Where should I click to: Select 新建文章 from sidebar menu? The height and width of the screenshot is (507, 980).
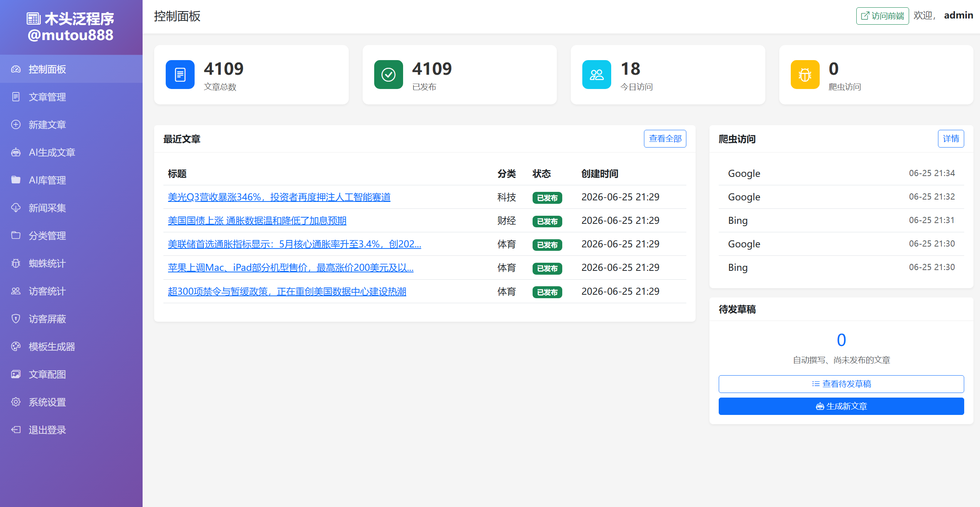[x=71, y=125]
